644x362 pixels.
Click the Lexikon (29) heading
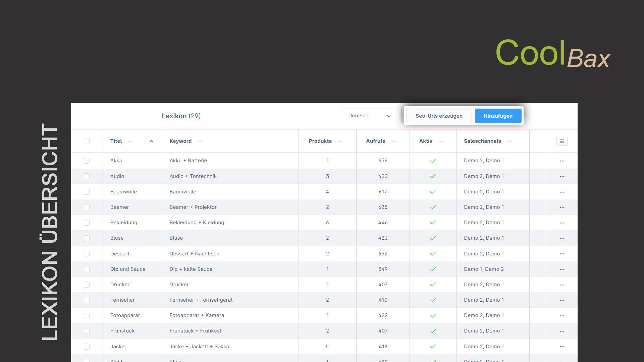[181, 116]
